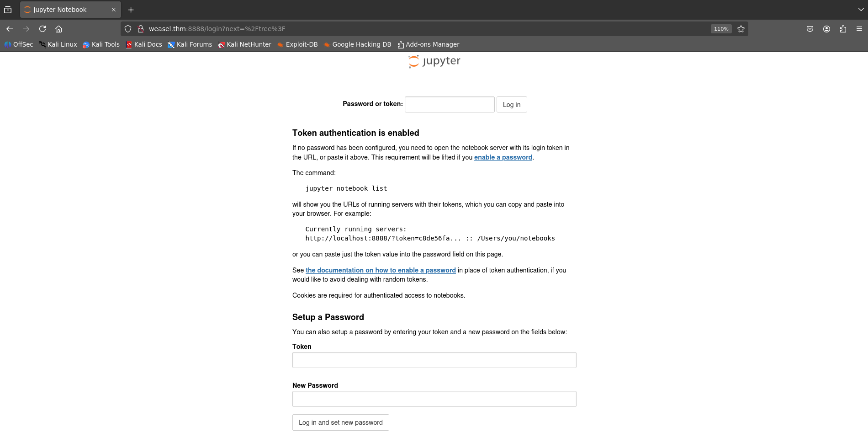
Task: Select the Jupyter Notebook tab
Action: pos(64,10)
